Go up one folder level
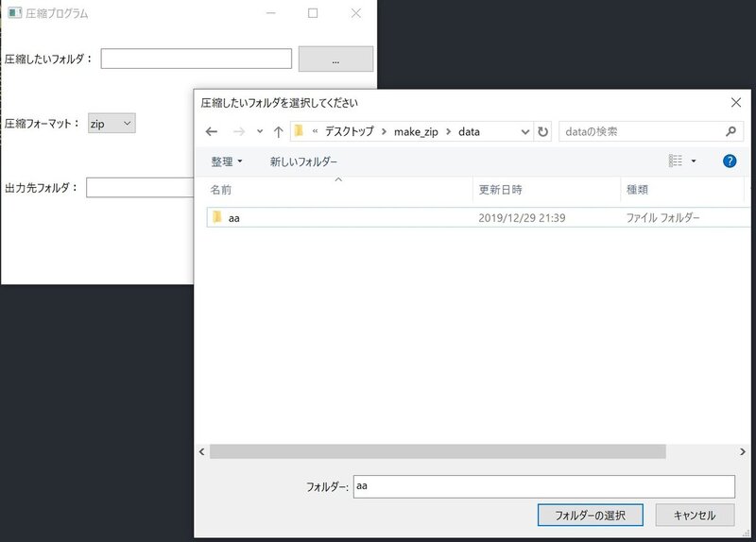This screenshot has height=542, width=756. [x=278, y=131]
